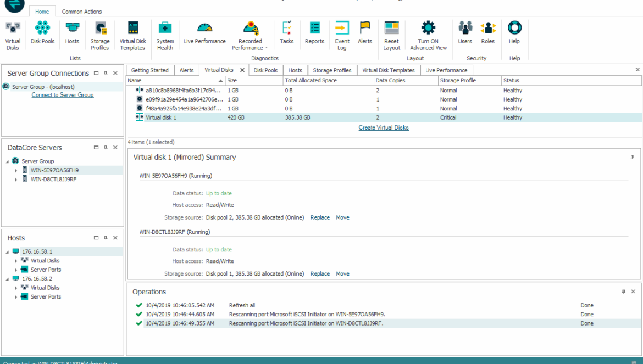View the Event Log

pyautogui.click(x=342, y=36)
